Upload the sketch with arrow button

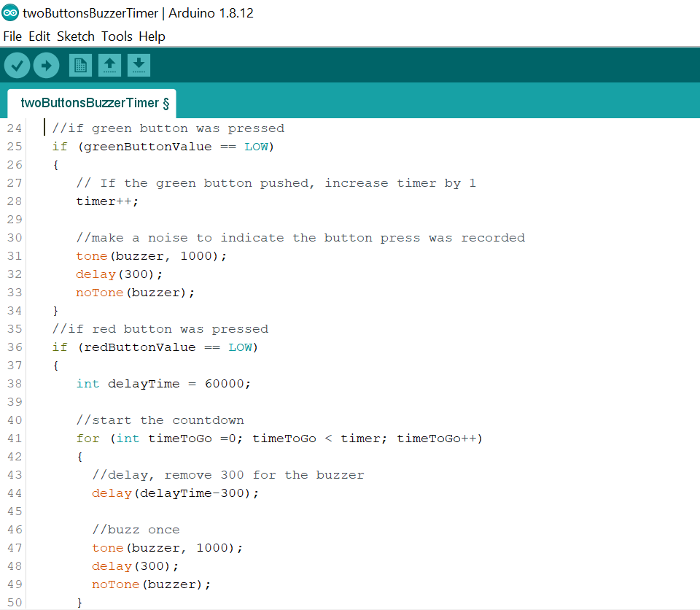46,66
